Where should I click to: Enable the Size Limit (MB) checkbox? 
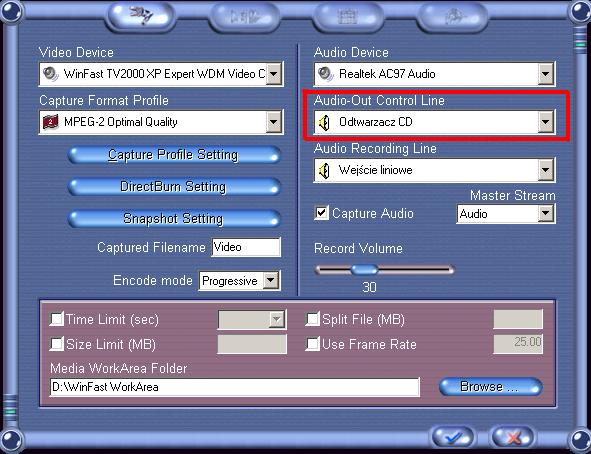click(57, 344)
